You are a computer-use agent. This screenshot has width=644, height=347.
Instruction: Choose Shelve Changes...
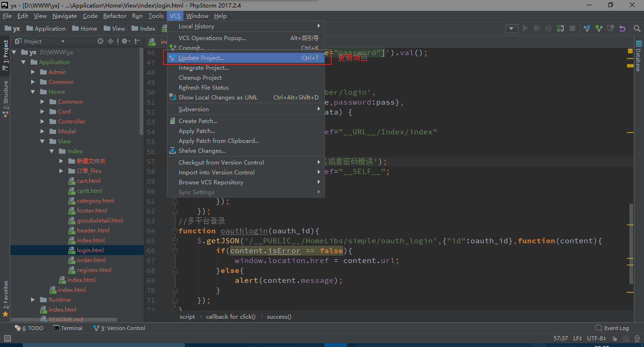click(x=245, y=151)
